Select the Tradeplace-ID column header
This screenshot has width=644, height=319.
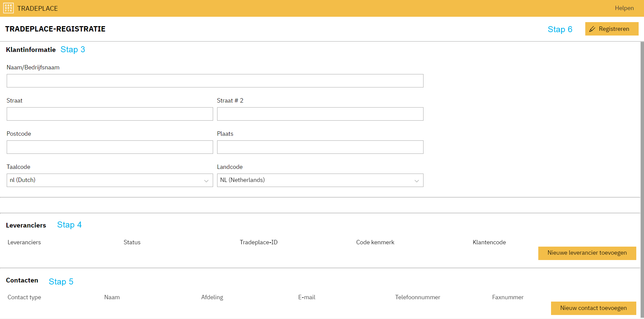[258, 242]
